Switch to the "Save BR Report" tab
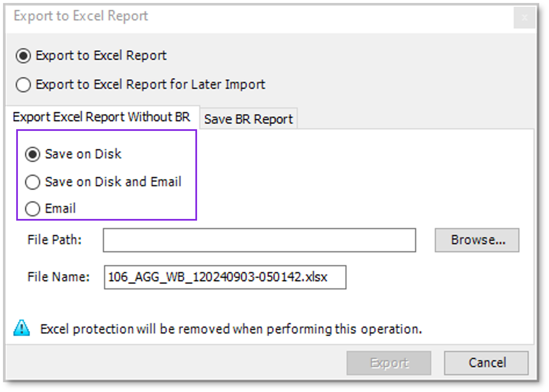 pyautogui.click(x=248, y=118)
